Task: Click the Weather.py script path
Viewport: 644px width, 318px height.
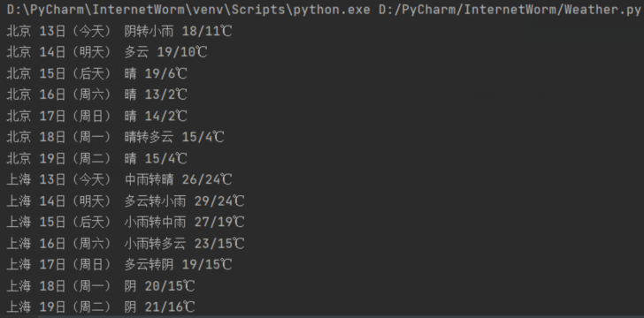Action: 510,10
